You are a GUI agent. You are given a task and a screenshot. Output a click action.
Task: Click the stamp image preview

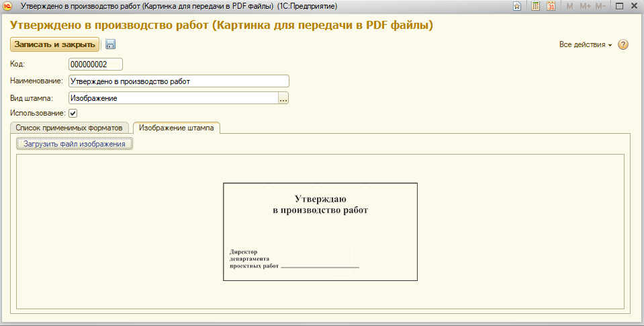click(x=320, y=232)
